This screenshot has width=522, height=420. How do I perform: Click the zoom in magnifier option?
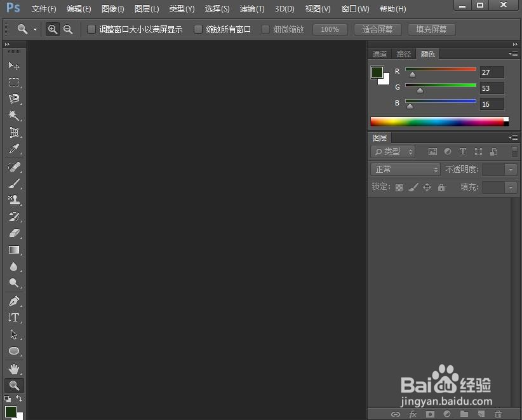[x=52, y=29]
